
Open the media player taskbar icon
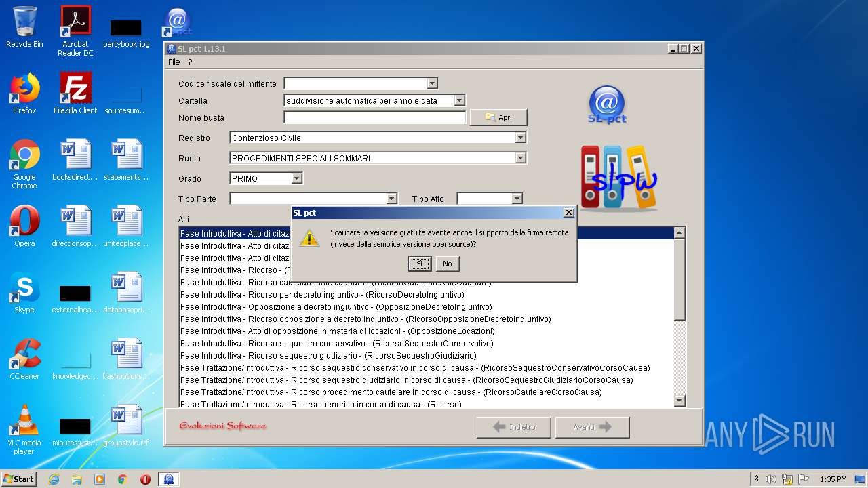(100, 479)
